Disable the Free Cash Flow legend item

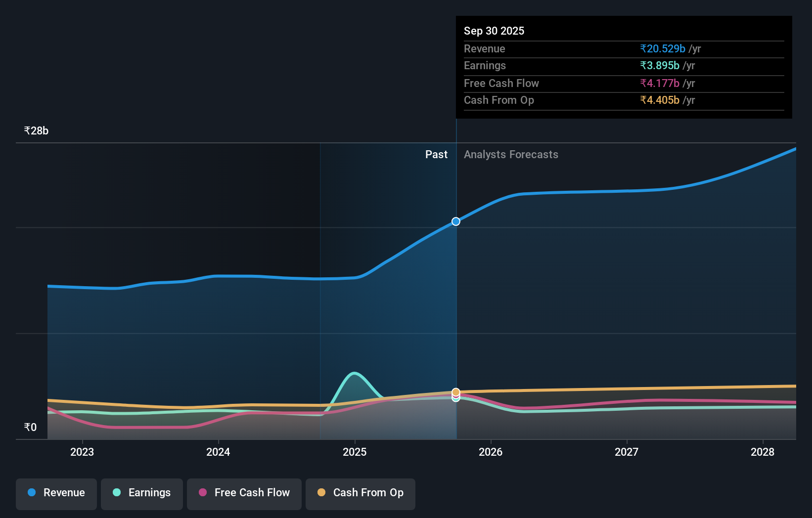[244, 493]
